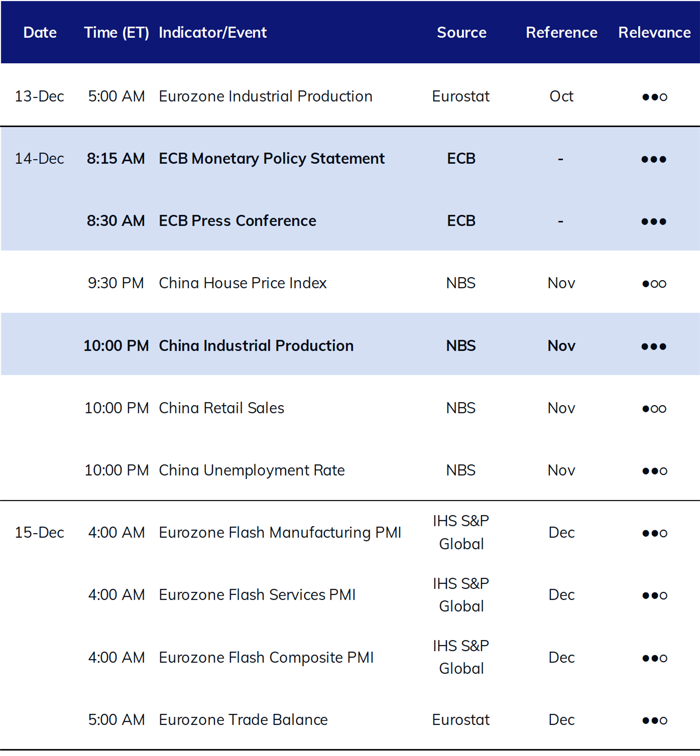Viewport: 700px width, 756px height.
Task: Click relevance dots for Eurozone Industrial Production
Action: click(x=654, y=97)
